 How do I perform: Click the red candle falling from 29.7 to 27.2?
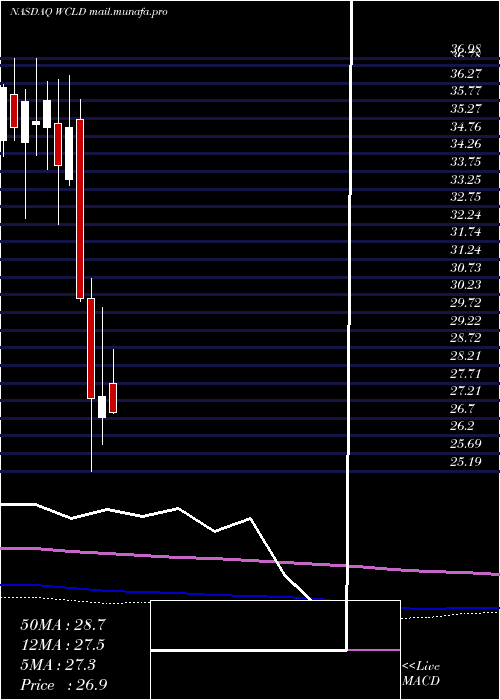coord(91,348)
